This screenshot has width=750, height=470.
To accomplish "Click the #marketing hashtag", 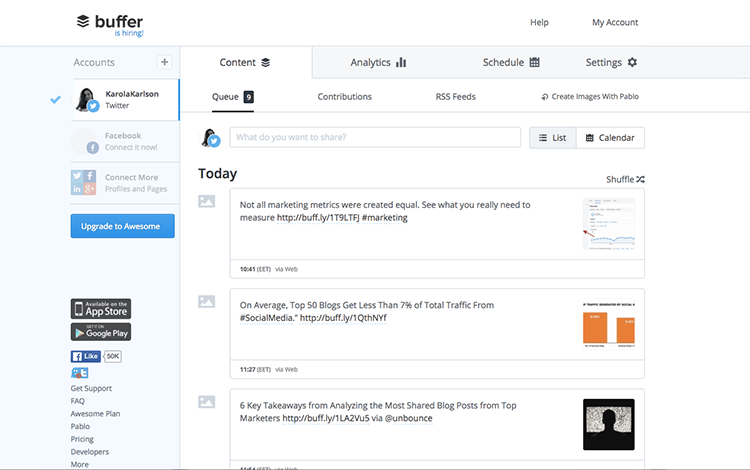I will click(x=385, y=218).
